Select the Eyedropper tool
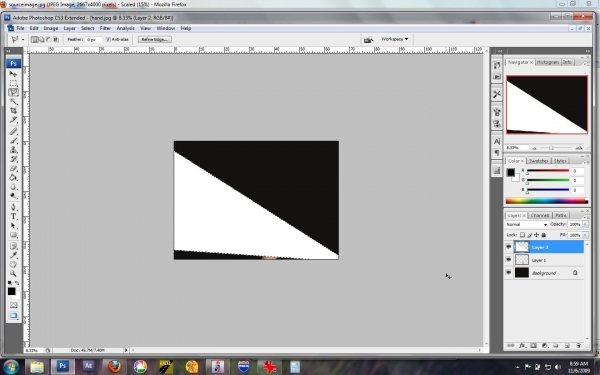Viewport: 600px width, 375px height. pyautogui.click(x=13, y=255)
